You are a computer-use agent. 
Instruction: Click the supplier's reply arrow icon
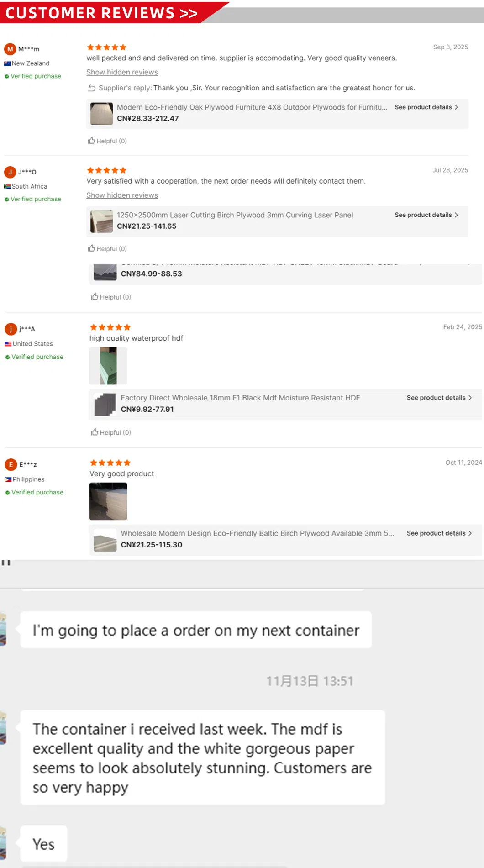pyautogui.click(x=92, y=88)
